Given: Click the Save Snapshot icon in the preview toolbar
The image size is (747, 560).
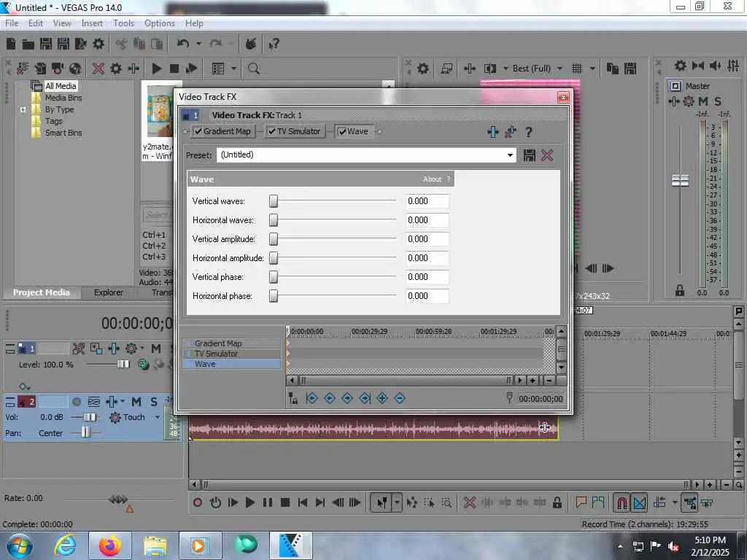Looking at the screenshot, I should tap(630, 69).
